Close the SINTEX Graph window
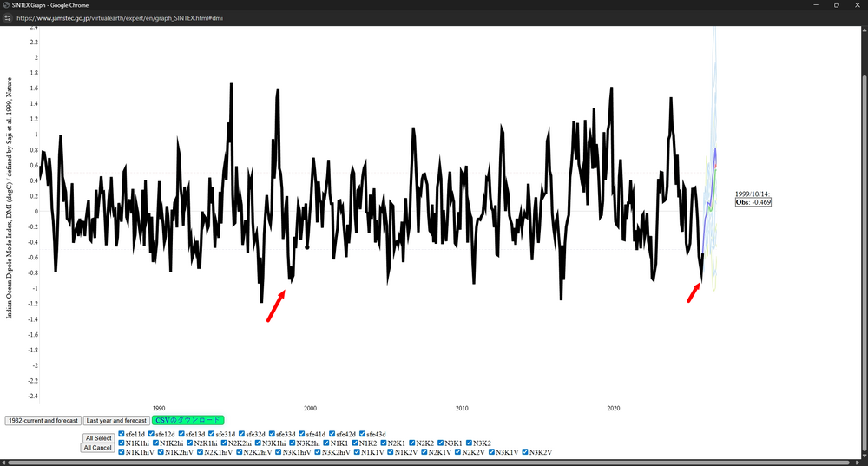The width and height of the screenshot is (868, 466). 858,5
